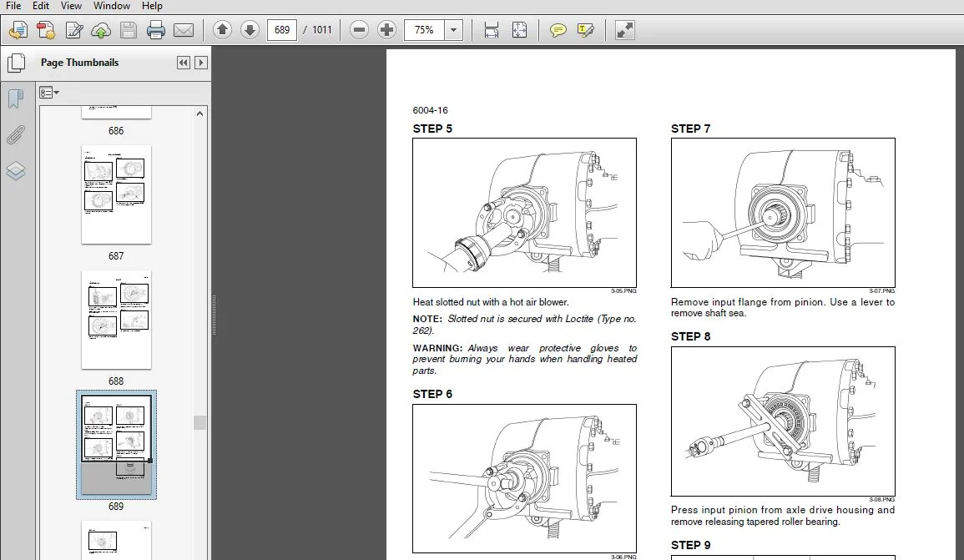Click the STEP 8 heading
Screen dimensions: 964x560
click(690, 336)
